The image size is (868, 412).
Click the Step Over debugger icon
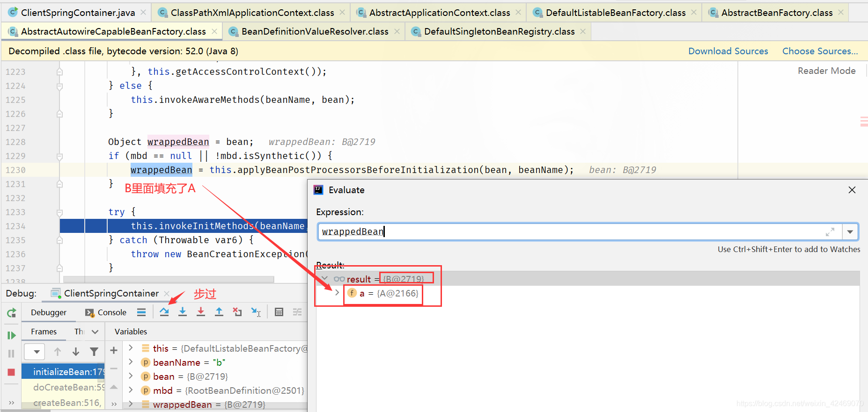click(x=164, y=312)
